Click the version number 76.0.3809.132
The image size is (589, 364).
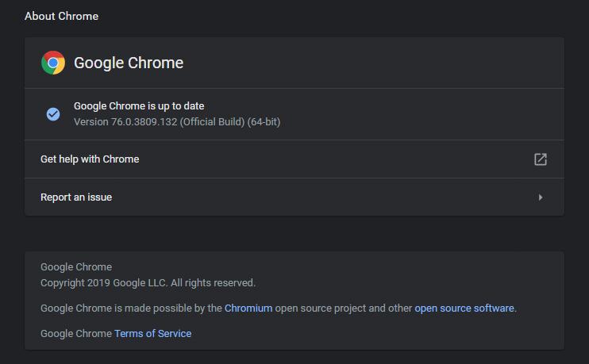[144, 122]
